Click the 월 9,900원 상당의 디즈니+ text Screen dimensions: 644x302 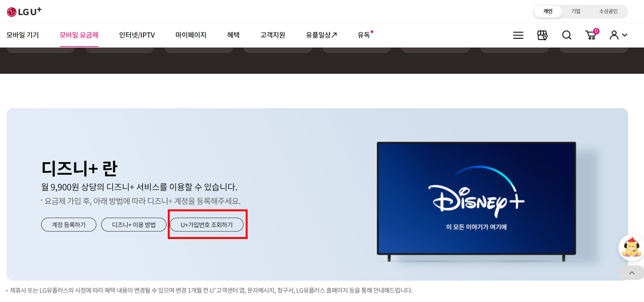click(x=139, y=187)
